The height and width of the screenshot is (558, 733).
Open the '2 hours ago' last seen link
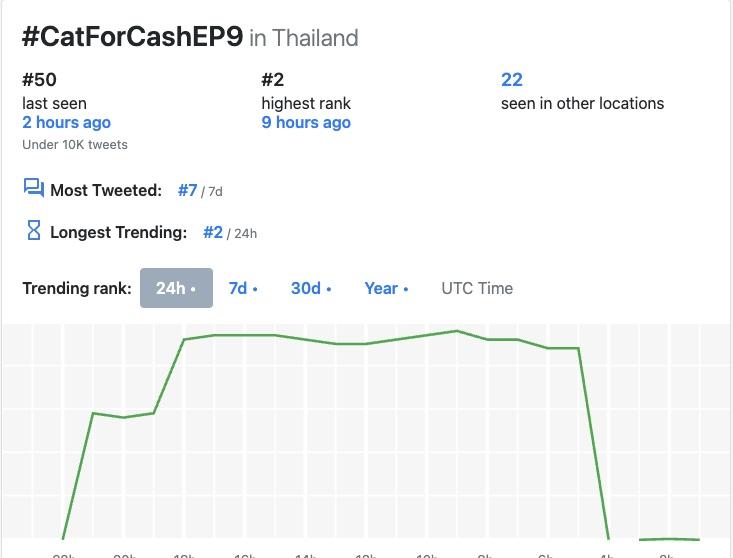point(66,122)
